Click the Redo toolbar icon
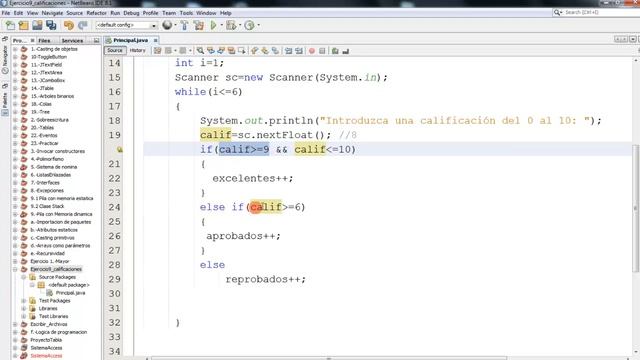The width and height of the screenshot is (640, 360). 82,25
